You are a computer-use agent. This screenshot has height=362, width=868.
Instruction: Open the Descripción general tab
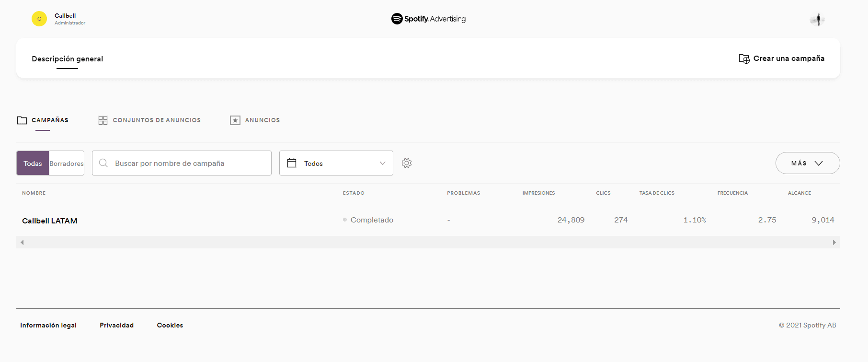(68, 59)
